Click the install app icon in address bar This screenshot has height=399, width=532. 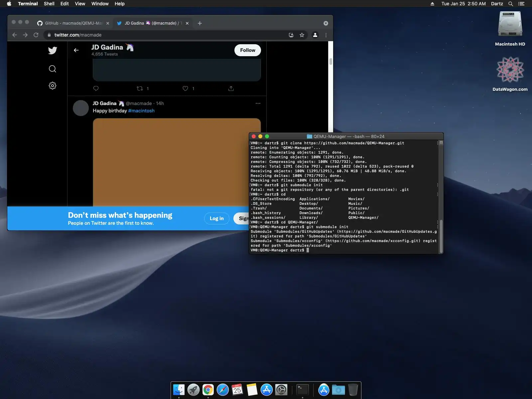pos(291,35)
